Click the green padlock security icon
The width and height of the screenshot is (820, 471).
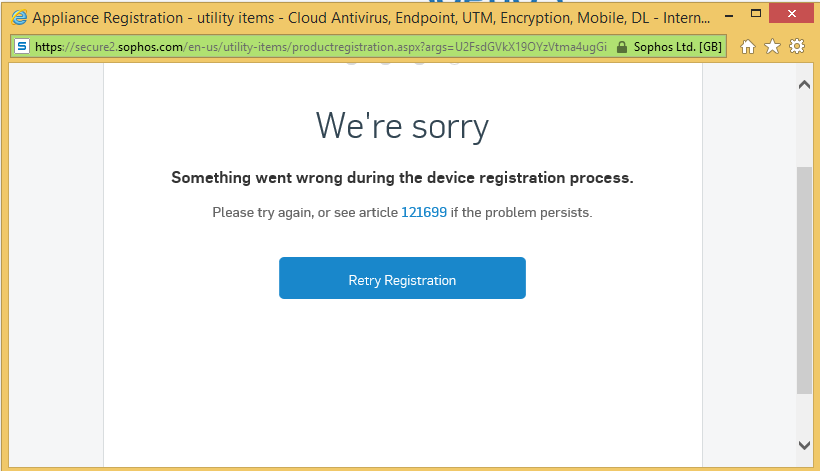point(622,47)
